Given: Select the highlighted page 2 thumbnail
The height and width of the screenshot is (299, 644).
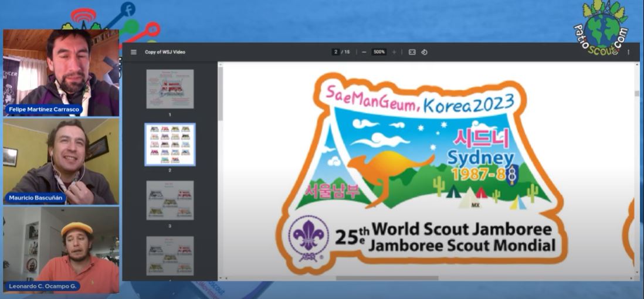Looking at the screenshot, I should coord(170,144).
